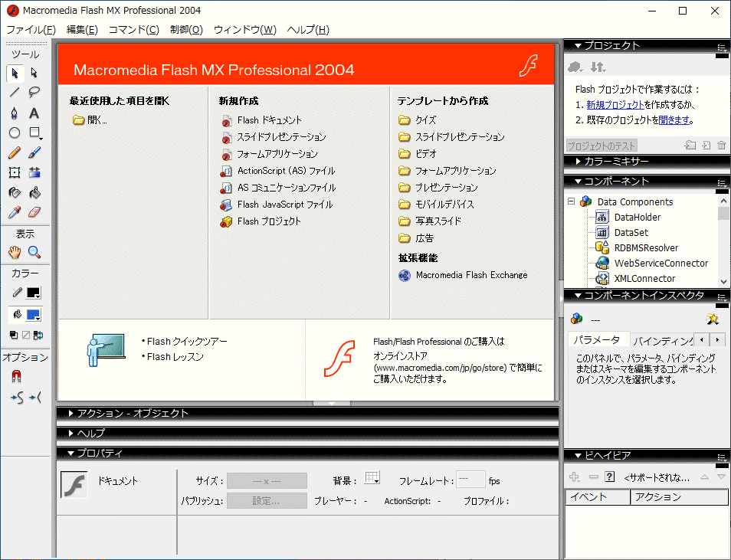Choose the Text tool
The image size is (731, 560).
(34, 113)
